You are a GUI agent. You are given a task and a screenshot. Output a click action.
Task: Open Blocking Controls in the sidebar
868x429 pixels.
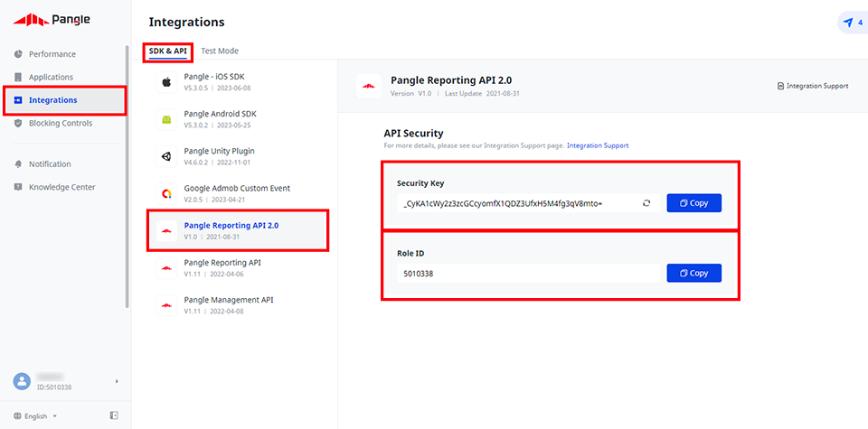pos(61,124)
